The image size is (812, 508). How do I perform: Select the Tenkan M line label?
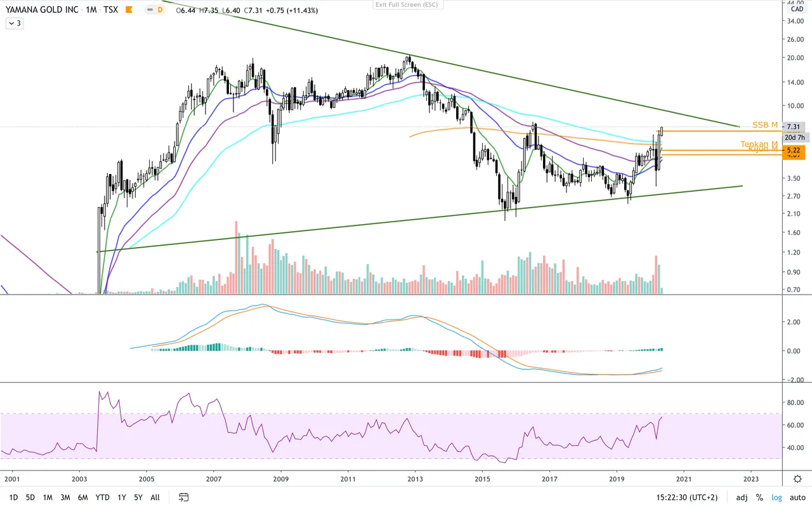[759, 144]
